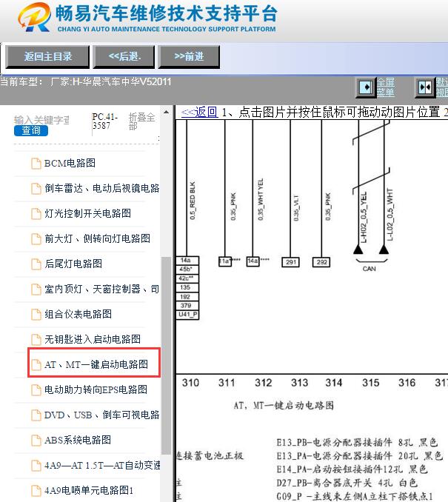Image resolution: width=448 pixels, height=502 pixels.
Task: Click document icon beside 前大灯、侧转向灯电路图
Action: tap(36, 239)
